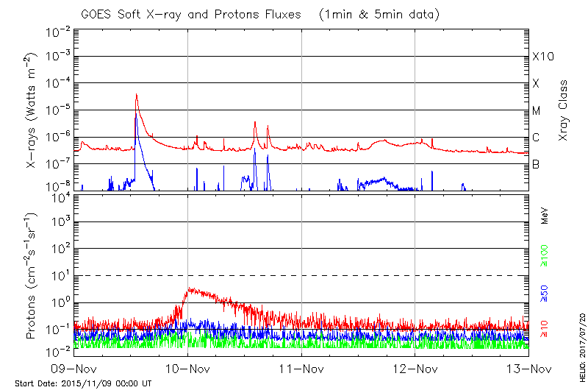Viewport: 588px width, 390px height.
Task: Click the B class label on right axis
Action: 536,165
